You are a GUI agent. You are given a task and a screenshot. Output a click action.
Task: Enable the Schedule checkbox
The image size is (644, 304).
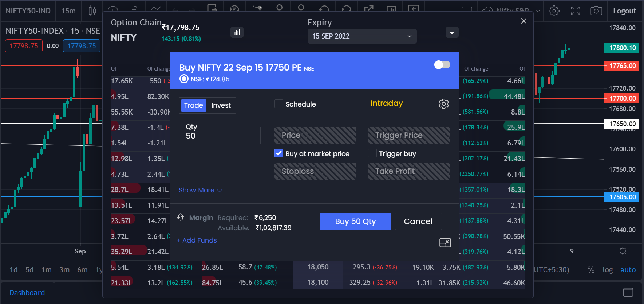pyautogui.click(x=278, y=104)
